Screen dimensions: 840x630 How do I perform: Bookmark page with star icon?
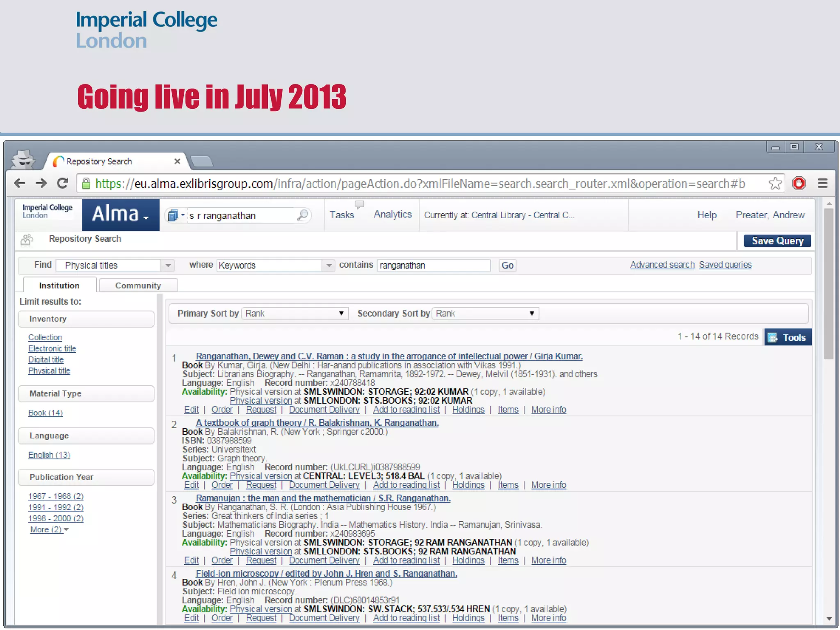(775, 183)
